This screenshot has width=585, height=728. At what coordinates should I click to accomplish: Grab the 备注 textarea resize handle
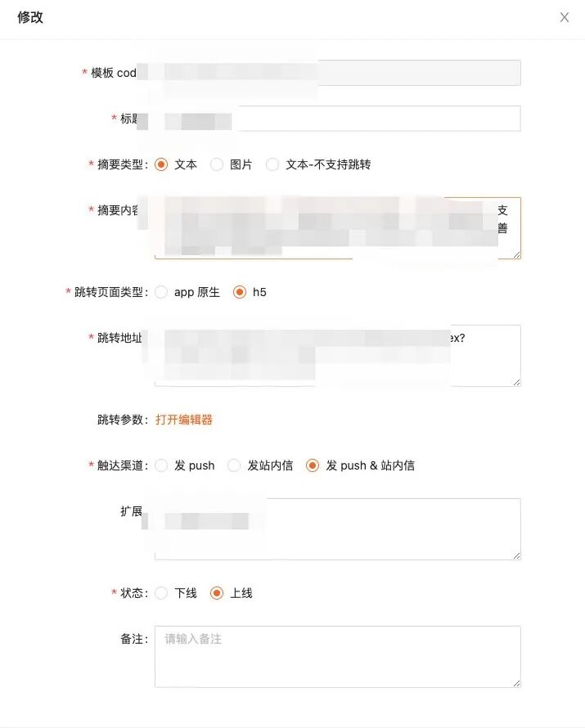click(517, 683)
